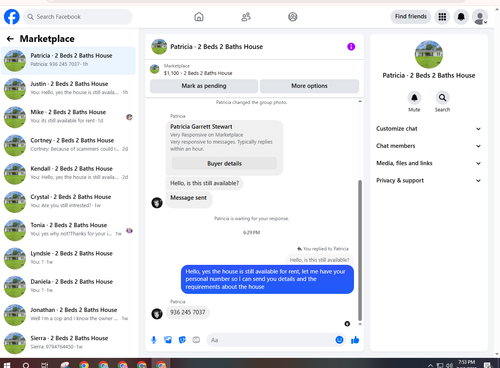Open Buyer details button

coord(224,163)
